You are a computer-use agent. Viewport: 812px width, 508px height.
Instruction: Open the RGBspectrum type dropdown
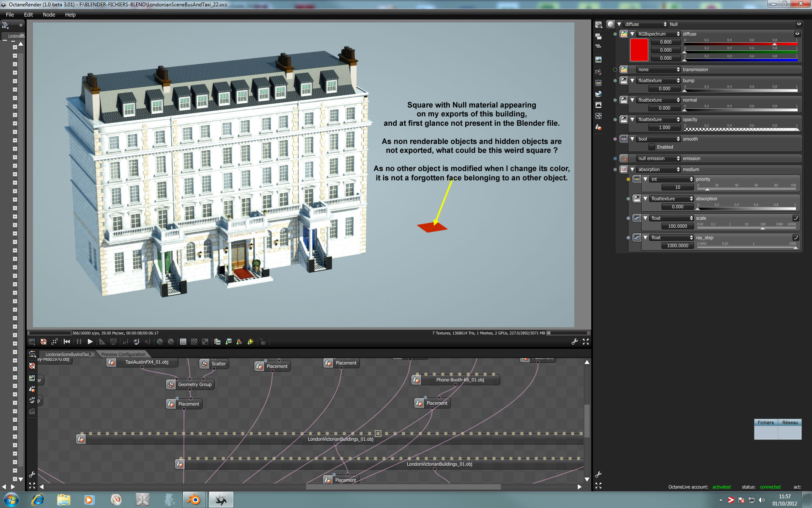point(658,34)
